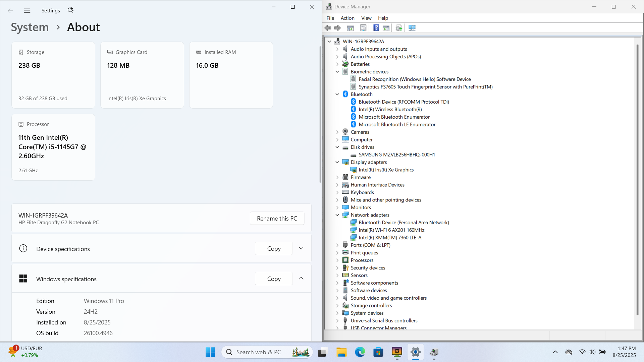This screenshot has width=644, height=362.
Task: Collapse the Windows specifications section
Action: pos(301,279)
